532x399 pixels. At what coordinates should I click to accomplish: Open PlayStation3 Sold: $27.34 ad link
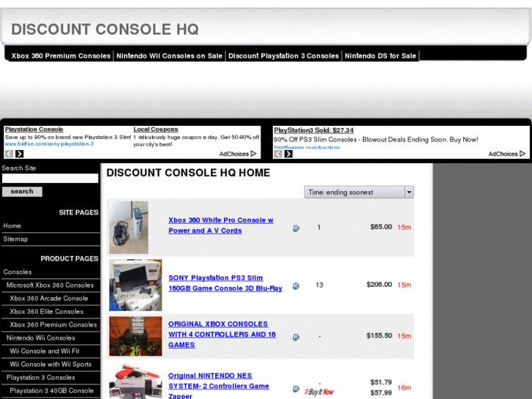313,130
